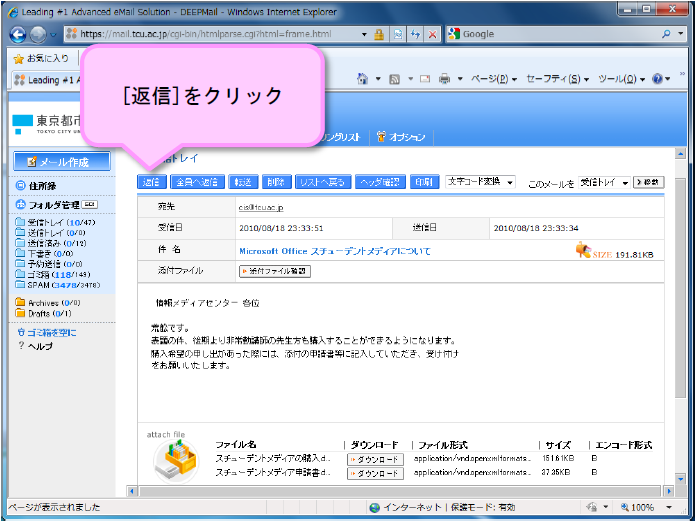Click the Refresh arrows icon
Viewport: 696px width, 521px height.
pos(415,34)
